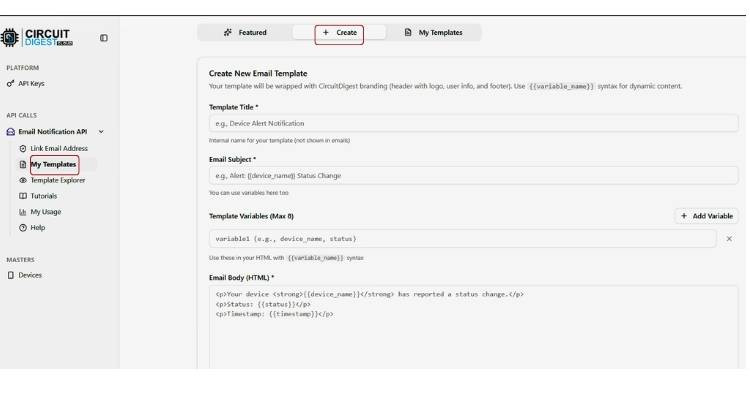Click the 'API CALLS' section heading
Image resolution: width=750 pixels, height=400 pixels.
tap(22, 115)
